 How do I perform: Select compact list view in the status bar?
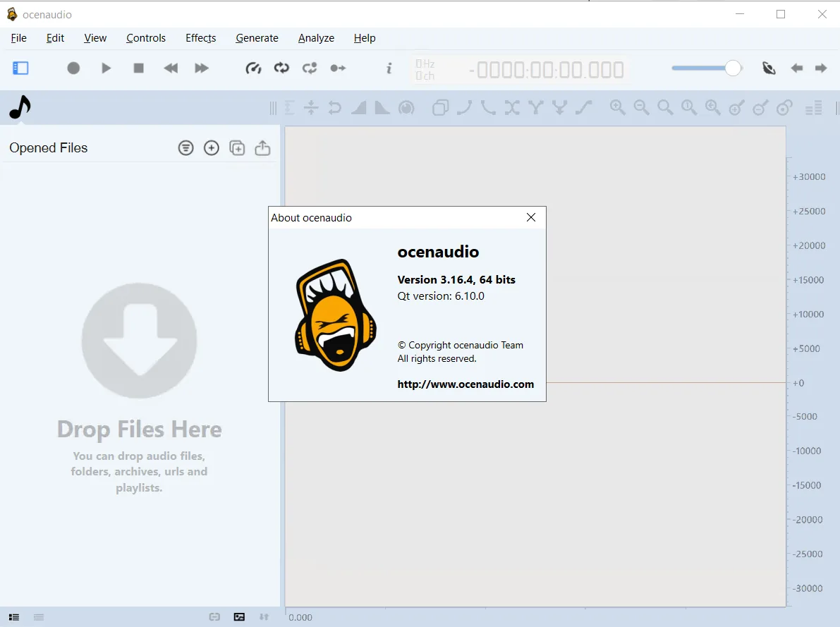39,617
